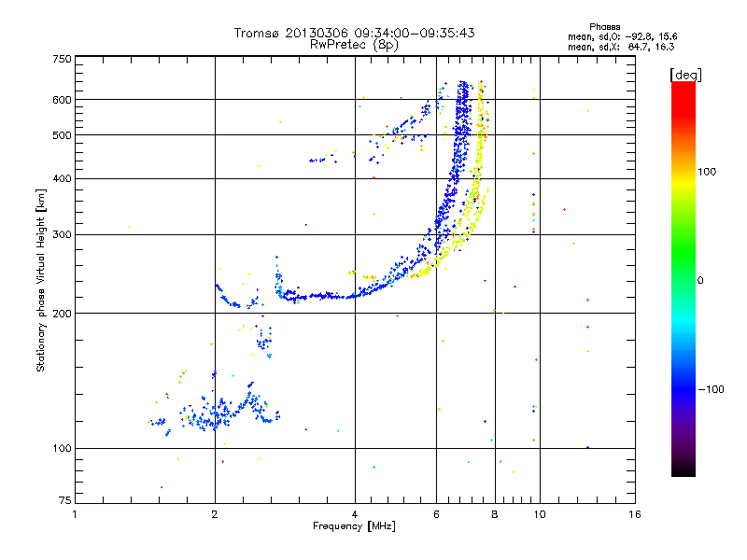Click the x-axis tick label '10'

[540, 514]
